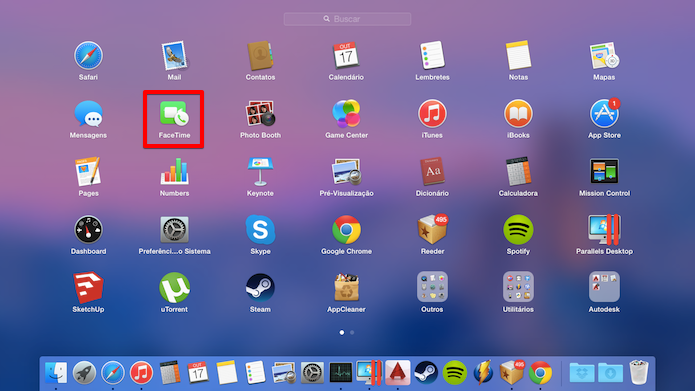
Task: Open the Trash in the Dock
Action: coord(639,372)
